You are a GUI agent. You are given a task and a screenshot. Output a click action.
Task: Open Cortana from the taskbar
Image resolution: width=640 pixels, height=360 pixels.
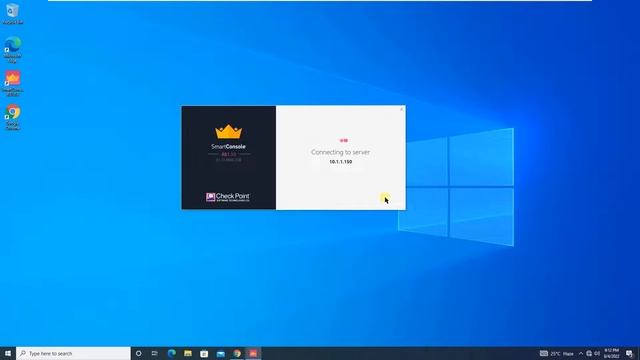(x=138, y=353)
